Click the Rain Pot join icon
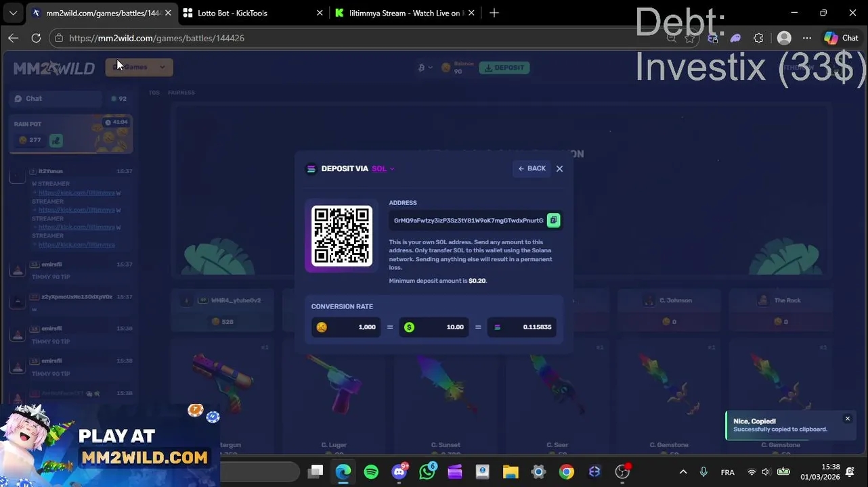This screenshot has width=868, height=487. click(x=56, y=140)
